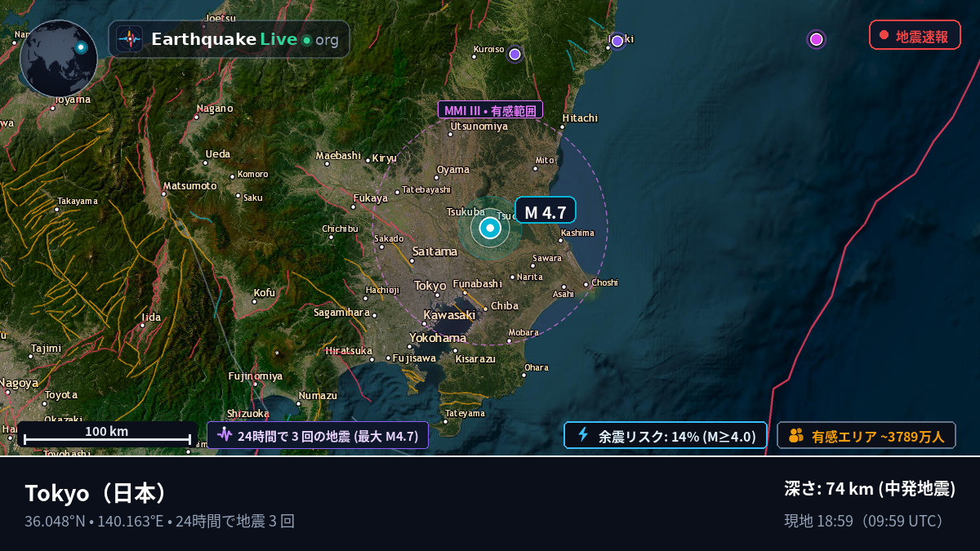
Task: Click the Utsunomiya city label
Action: coord(479,126)
